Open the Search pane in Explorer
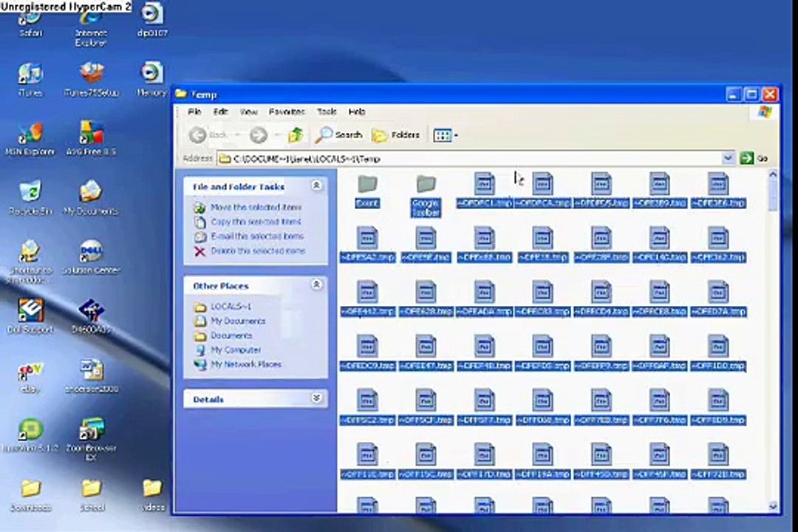 pos(338,135)
